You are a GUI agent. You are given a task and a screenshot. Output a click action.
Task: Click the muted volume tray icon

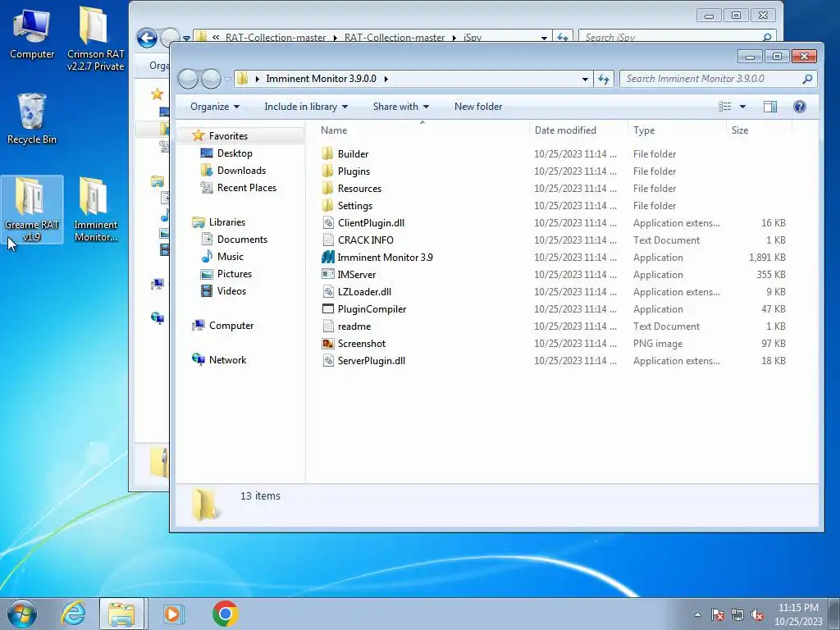(x=757, y=614)
